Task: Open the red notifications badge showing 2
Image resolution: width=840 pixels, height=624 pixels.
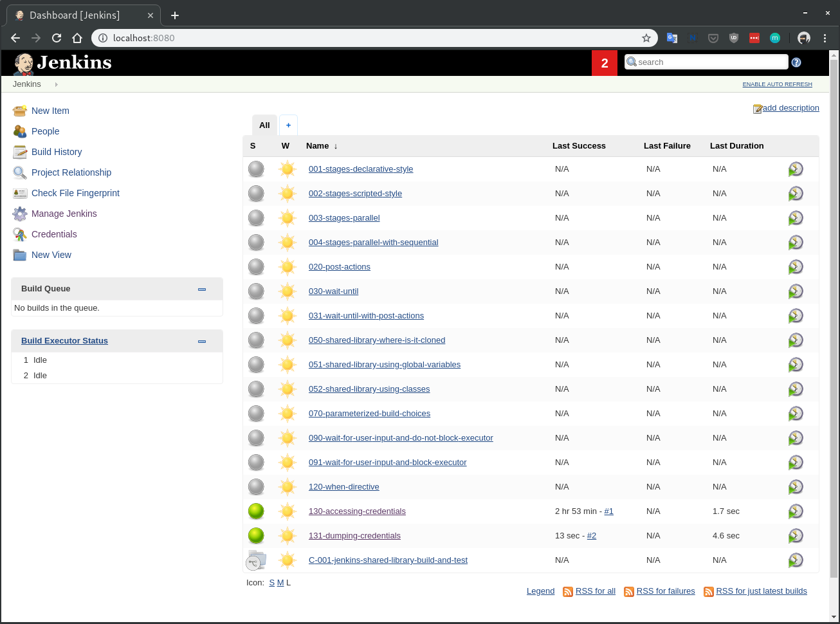Action: pyautogui.click(x=605, y=63)
